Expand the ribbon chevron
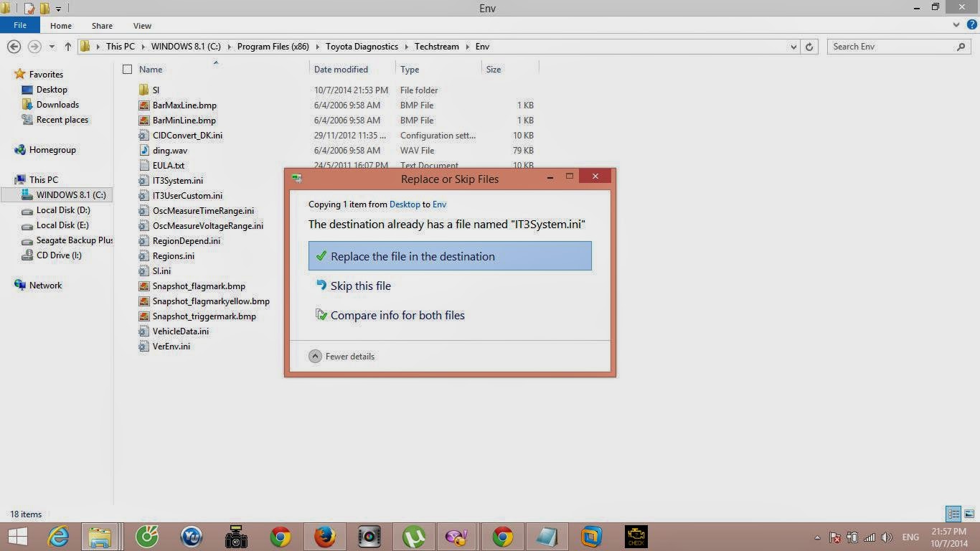980x551 pixels. pyautogui.click(x=956, y=25)
